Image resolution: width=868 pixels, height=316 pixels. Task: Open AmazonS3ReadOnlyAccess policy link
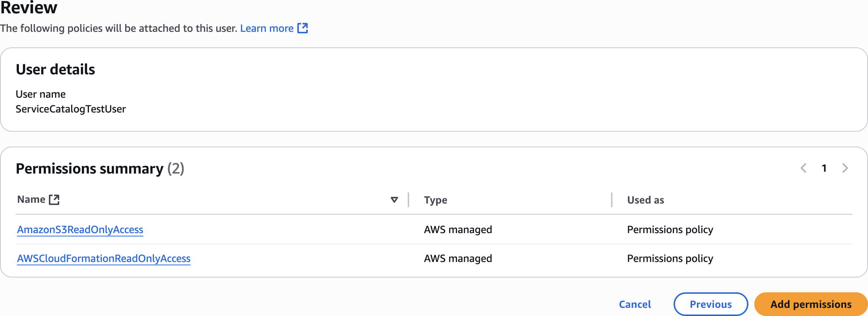[80, 230]
